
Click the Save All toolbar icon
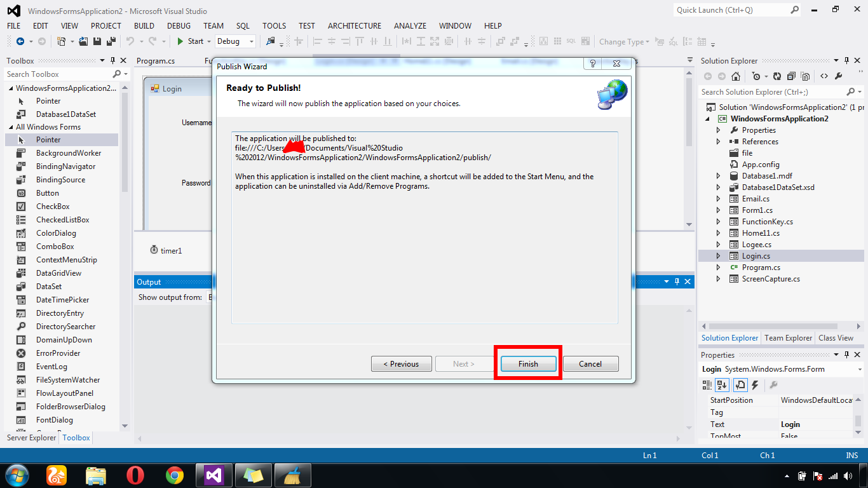coord(111,41)
